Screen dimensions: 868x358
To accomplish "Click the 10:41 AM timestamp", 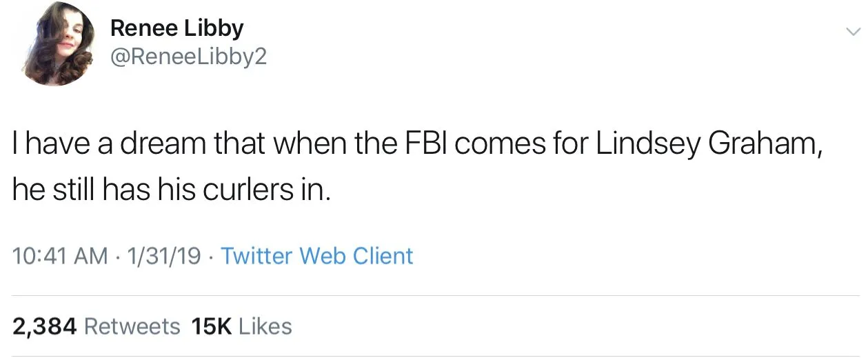I will pyautogui.click(x=60, y=256).
